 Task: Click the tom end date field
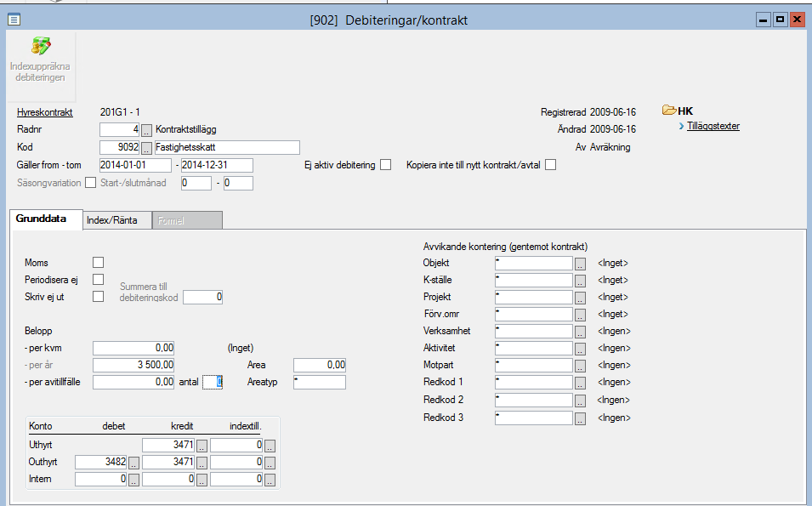point(217,165)
